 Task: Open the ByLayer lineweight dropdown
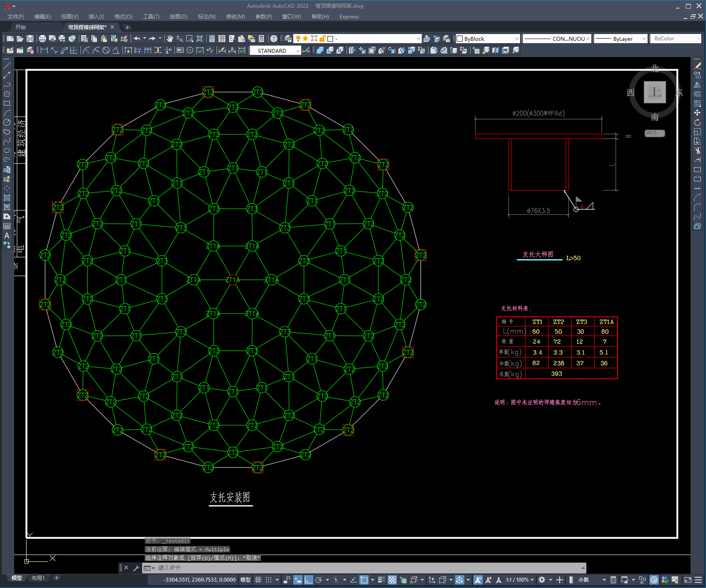click(x=644, y=39)
